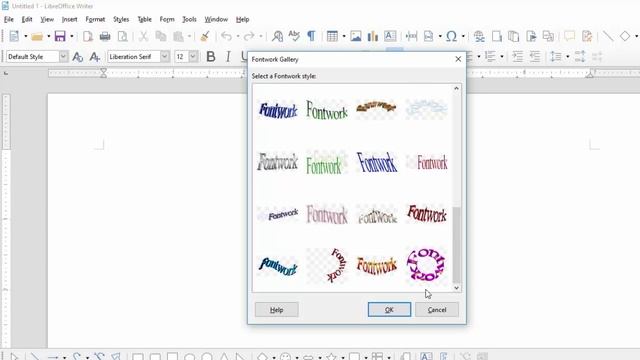Click the Paste icon

pyautogui.click(x=178, y=36)
